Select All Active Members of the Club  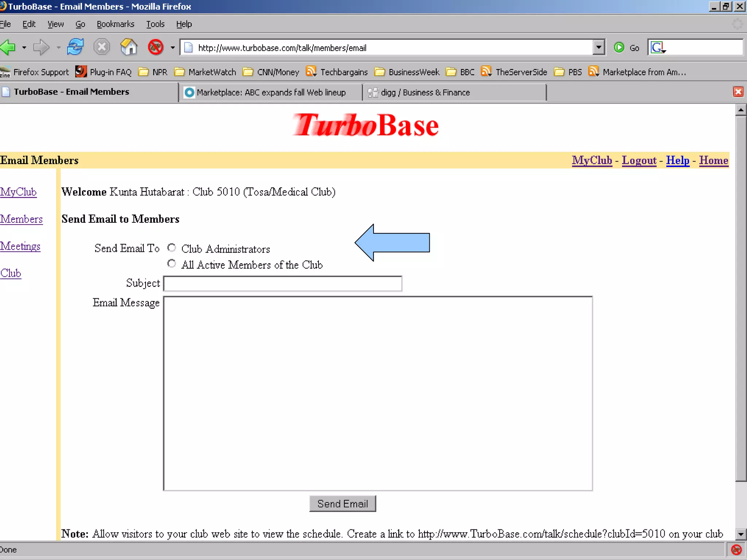tap(171, 264)
